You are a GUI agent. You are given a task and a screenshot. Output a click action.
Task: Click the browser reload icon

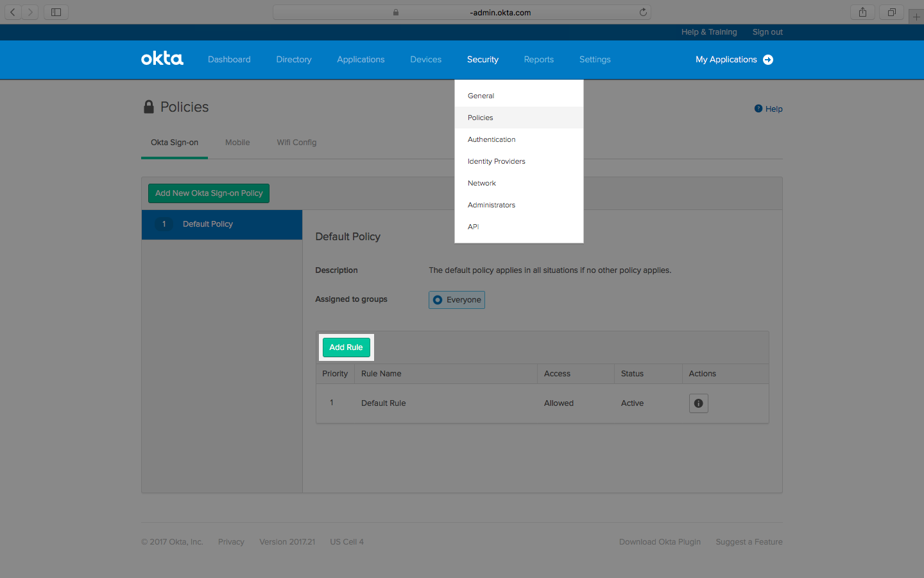pyautogui.click(x=643, y=12)
